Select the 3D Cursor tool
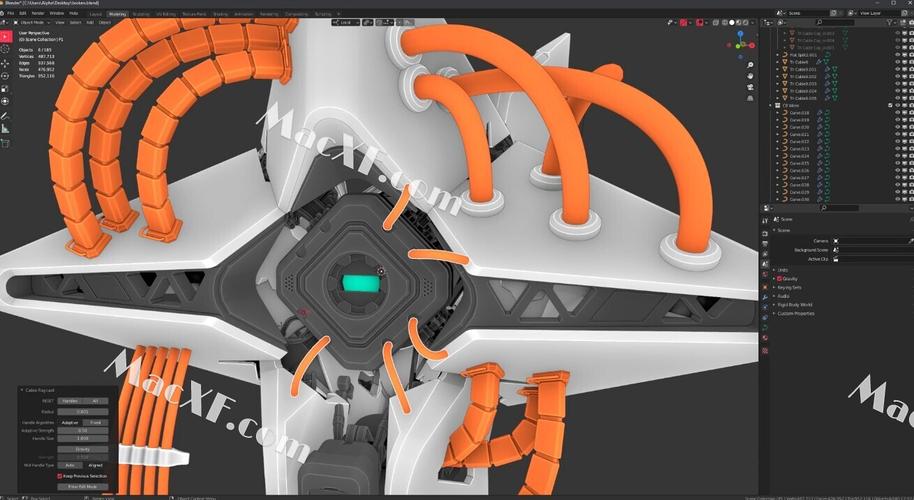This screenshot has height=500, width=914. click(5, 50)
